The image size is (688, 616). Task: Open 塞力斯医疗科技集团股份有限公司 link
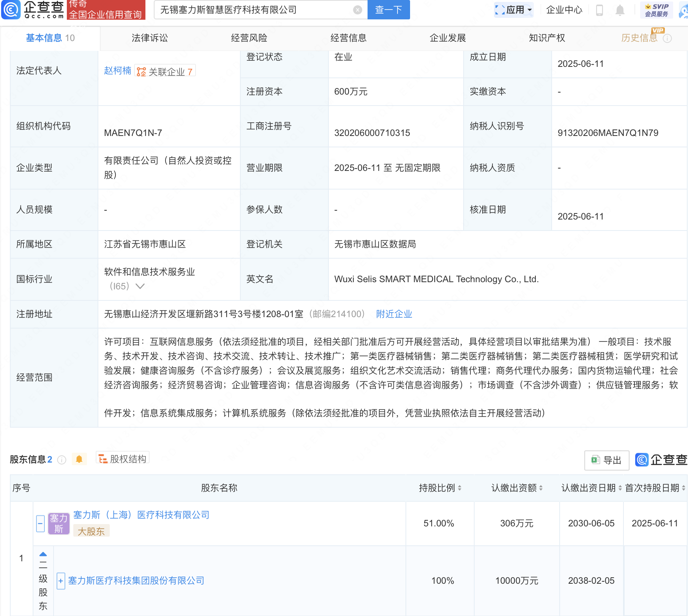(x=136, y=581)
